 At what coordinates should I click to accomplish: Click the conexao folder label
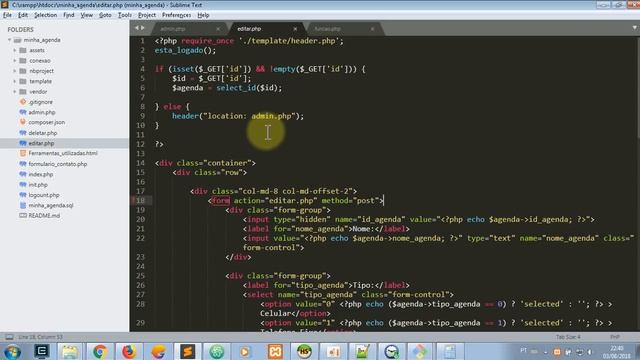[40, 60]
